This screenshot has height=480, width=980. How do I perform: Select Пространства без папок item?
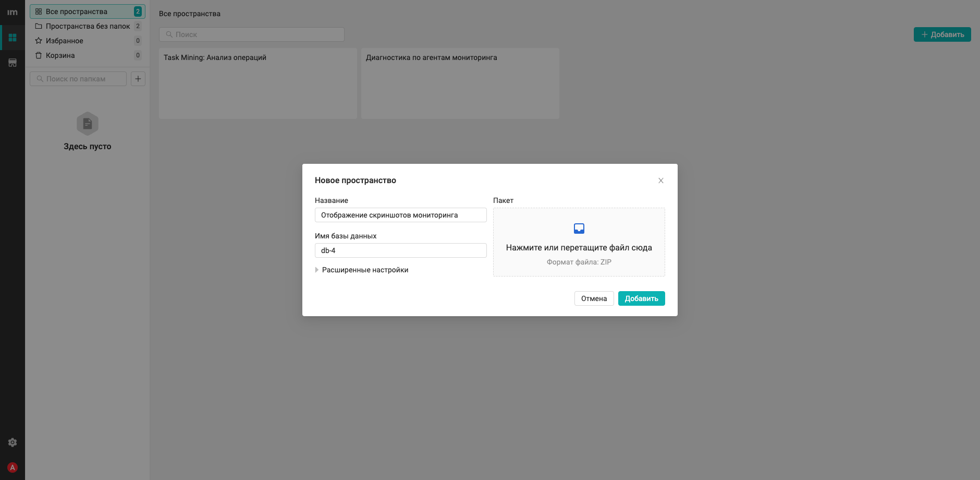[88, 26]
